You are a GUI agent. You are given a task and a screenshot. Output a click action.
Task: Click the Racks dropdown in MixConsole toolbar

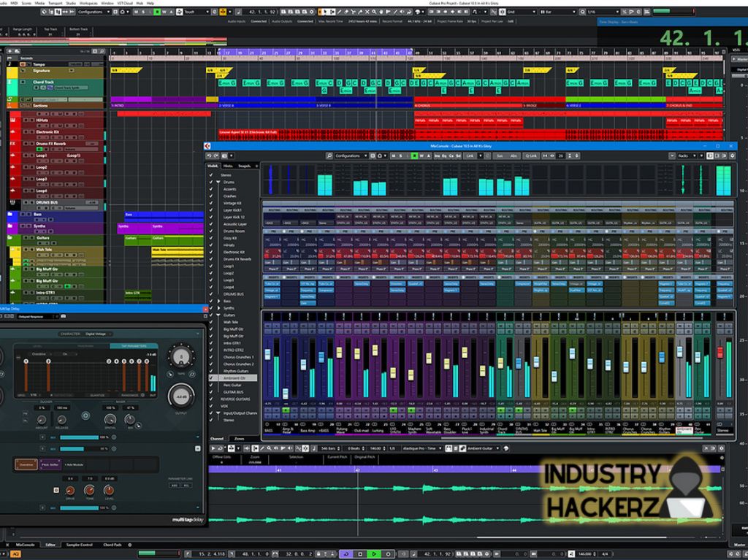point(688,156)
